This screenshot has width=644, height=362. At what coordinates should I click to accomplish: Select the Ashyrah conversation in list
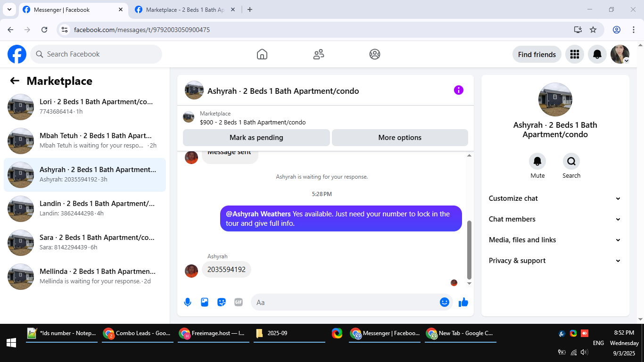point(85,175)
